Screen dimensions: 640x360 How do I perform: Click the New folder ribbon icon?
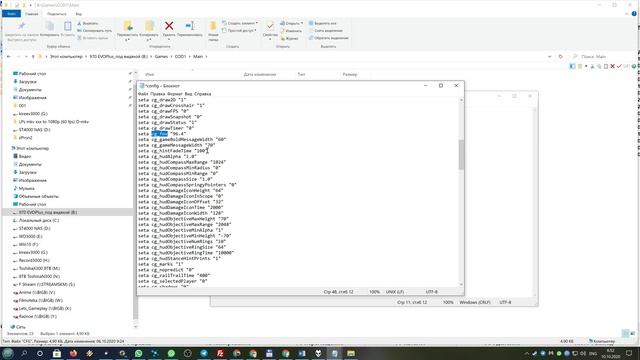(x=213, y=26)
